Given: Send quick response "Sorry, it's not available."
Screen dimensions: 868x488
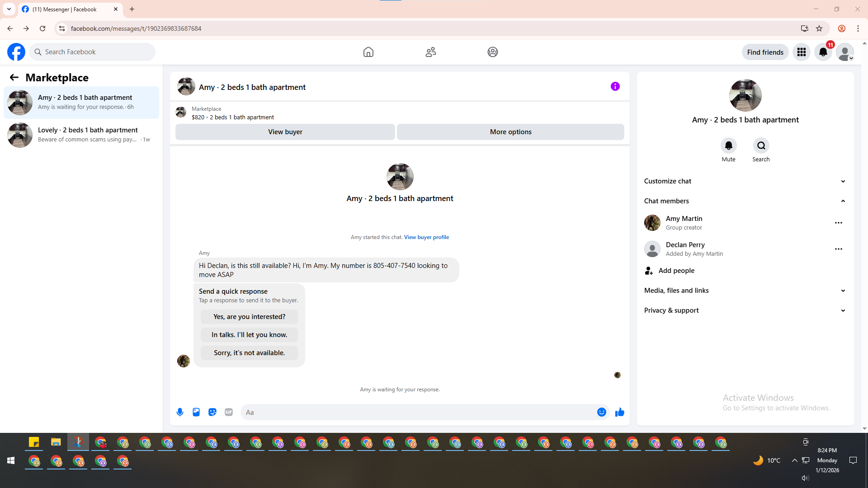Looking at the screenshot, I should [249, 353].
